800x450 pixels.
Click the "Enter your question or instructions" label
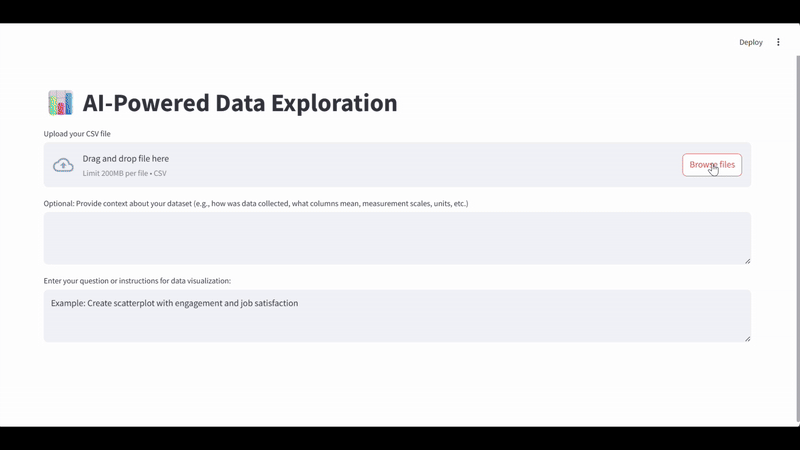(137, 281)
